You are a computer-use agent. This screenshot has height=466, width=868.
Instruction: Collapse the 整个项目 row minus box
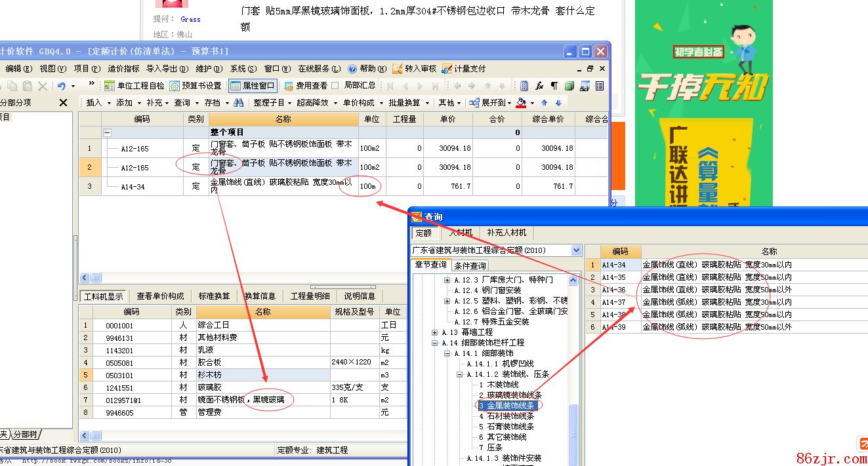pyautogui.click(x=107, y=132)
